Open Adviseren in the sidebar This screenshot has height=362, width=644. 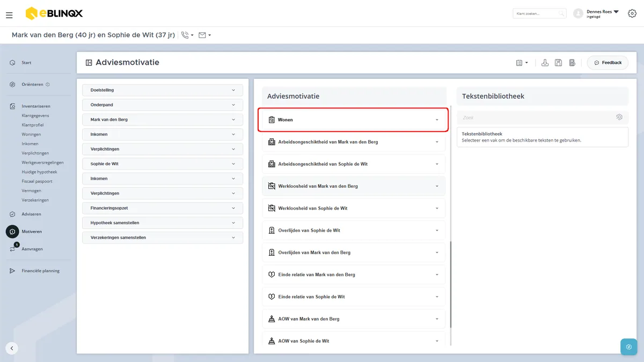31,214
